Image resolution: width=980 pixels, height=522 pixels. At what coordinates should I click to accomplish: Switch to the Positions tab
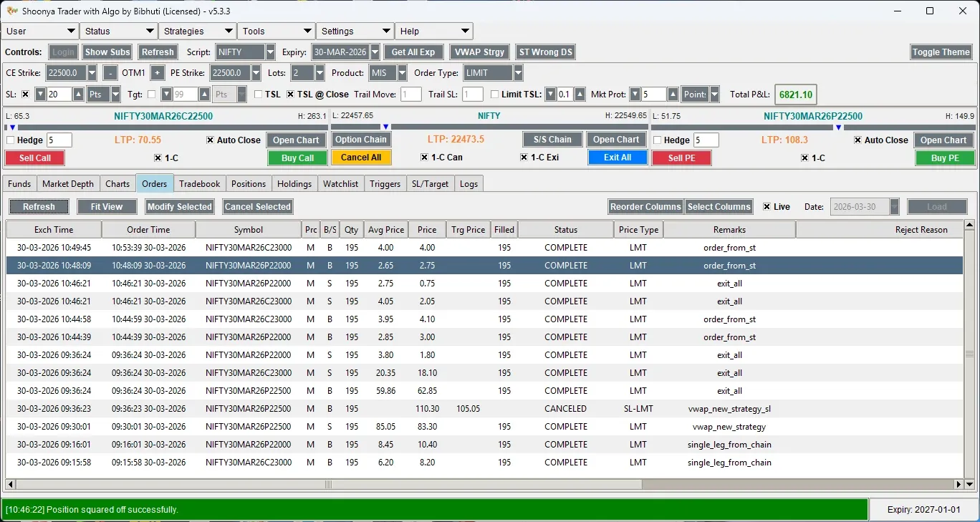click(x=249, y=184)
